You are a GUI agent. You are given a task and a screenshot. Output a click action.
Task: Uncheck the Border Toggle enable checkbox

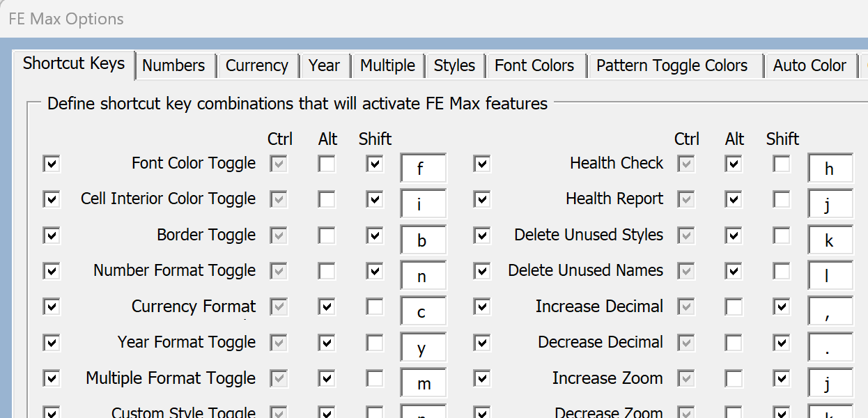[52, 235]
